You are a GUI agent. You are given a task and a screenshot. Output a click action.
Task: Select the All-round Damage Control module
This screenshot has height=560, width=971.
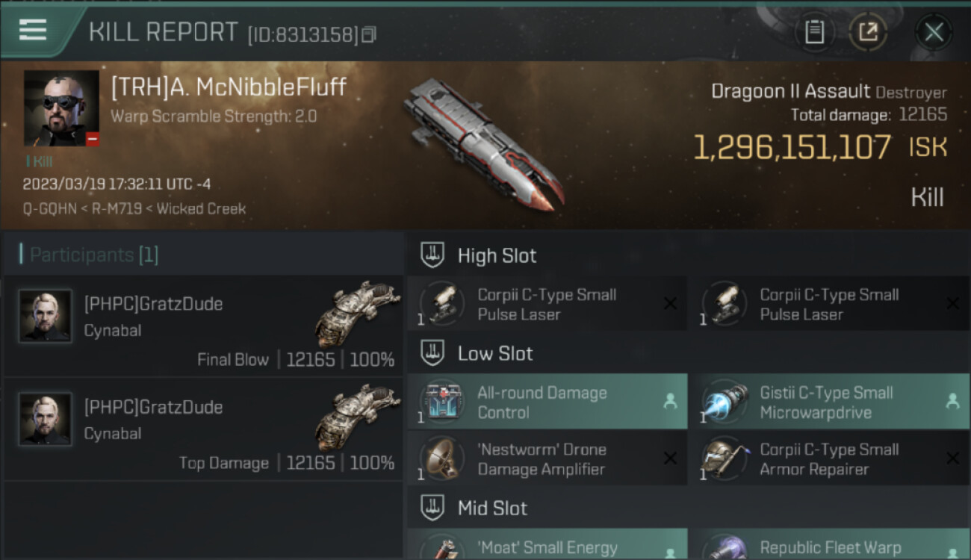(x=547, y=402)
